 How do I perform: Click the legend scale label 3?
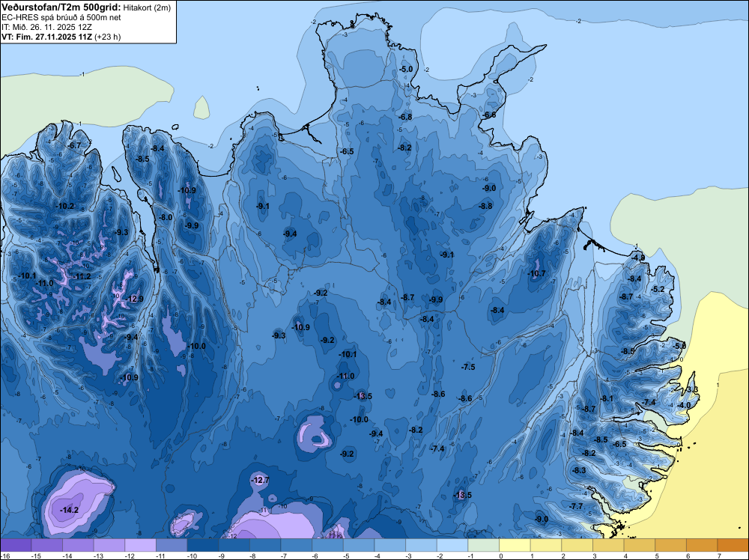[595, 556]
